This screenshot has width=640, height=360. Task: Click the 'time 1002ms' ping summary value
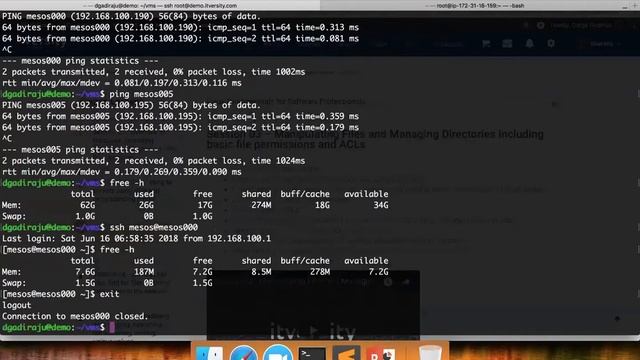pyautogui.click(x=278, y=72)
